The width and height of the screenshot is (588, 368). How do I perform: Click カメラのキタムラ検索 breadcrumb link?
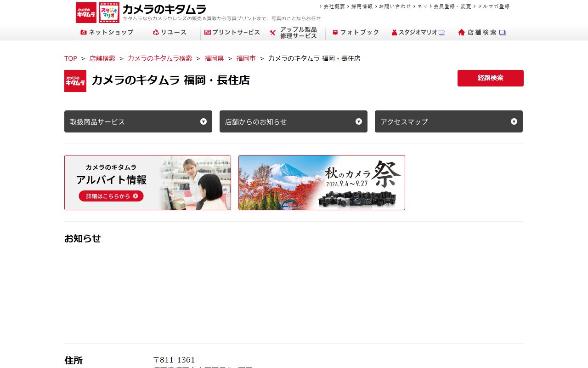[x=160, y=58]
